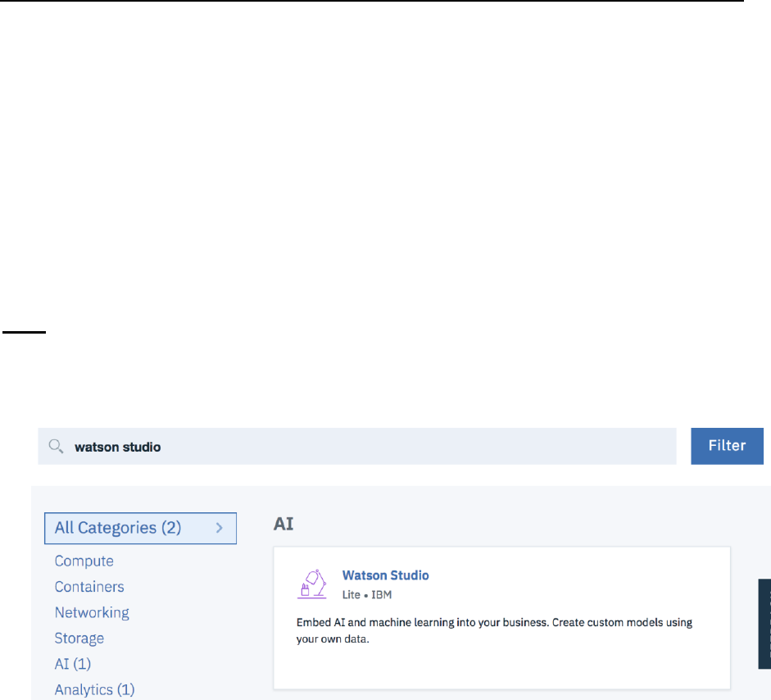The width and height of the screenshot is (771, 700).
Task: Open the Storage category
Action: (79, 638)
